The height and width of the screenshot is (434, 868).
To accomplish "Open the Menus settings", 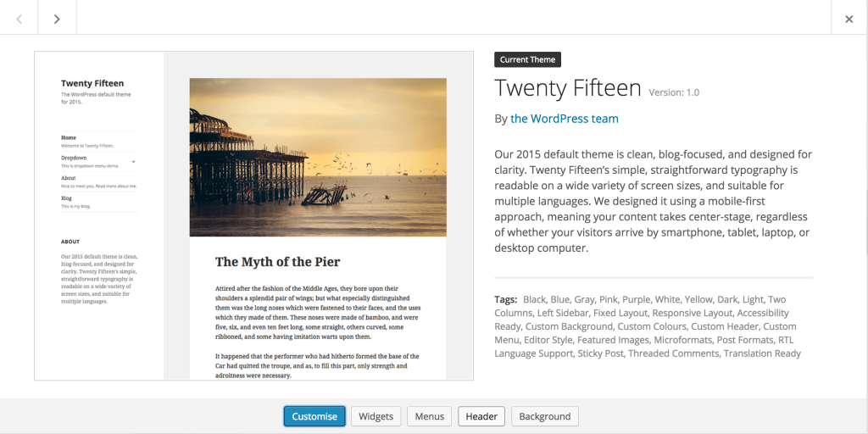I will (430, 416).
